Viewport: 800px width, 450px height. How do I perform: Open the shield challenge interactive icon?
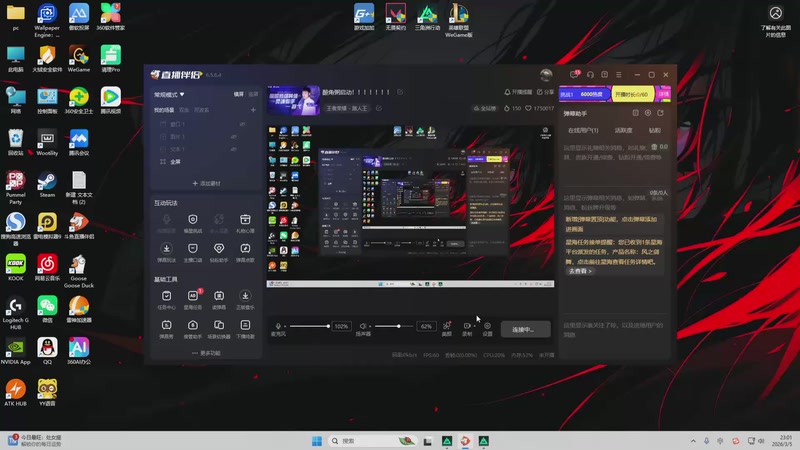193,219
